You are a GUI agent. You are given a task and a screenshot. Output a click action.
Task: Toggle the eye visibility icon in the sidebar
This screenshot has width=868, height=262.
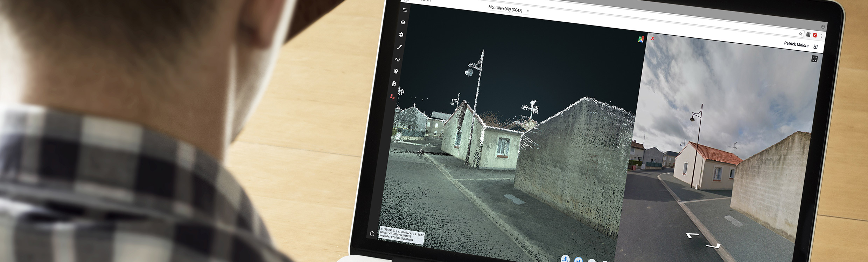(x=403, y=22)
